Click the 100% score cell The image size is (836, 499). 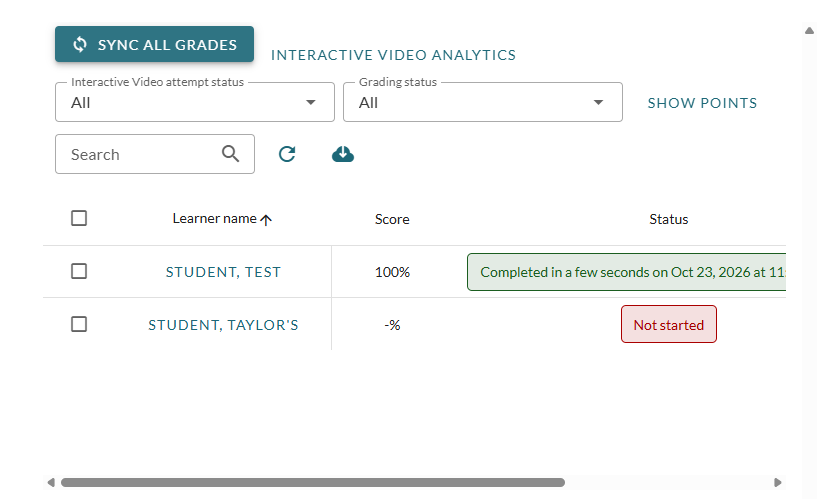[x=392, y=272]
